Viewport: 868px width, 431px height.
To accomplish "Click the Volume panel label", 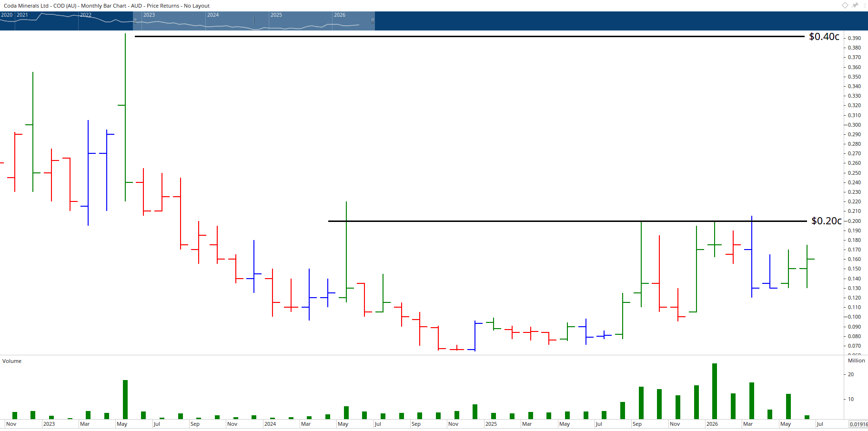I will pyautogui.click(x=12, y=361).
